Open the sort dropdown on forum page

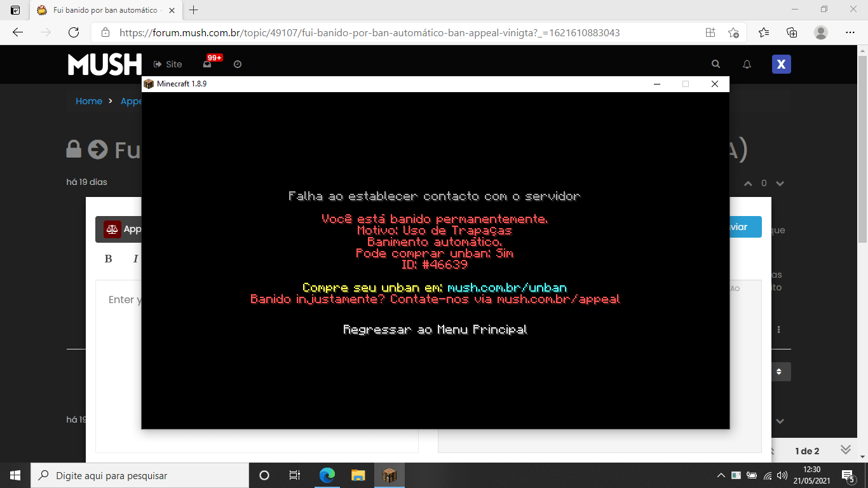780,372
